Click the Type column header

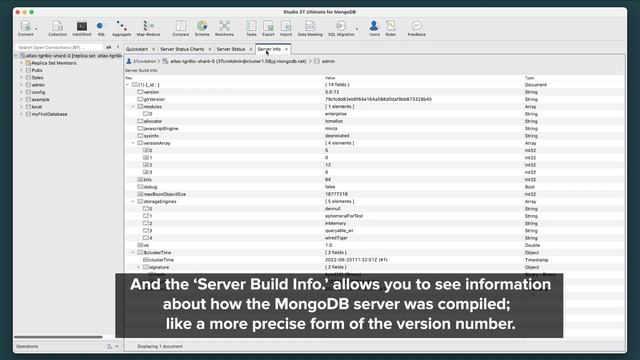tap(529, 78)
